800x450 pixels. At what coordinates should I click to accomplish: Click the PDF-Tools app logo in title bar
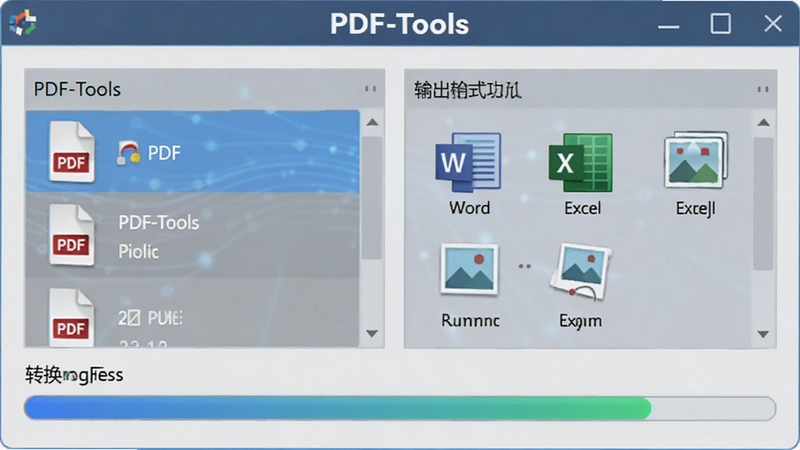[x=23, y=23]
